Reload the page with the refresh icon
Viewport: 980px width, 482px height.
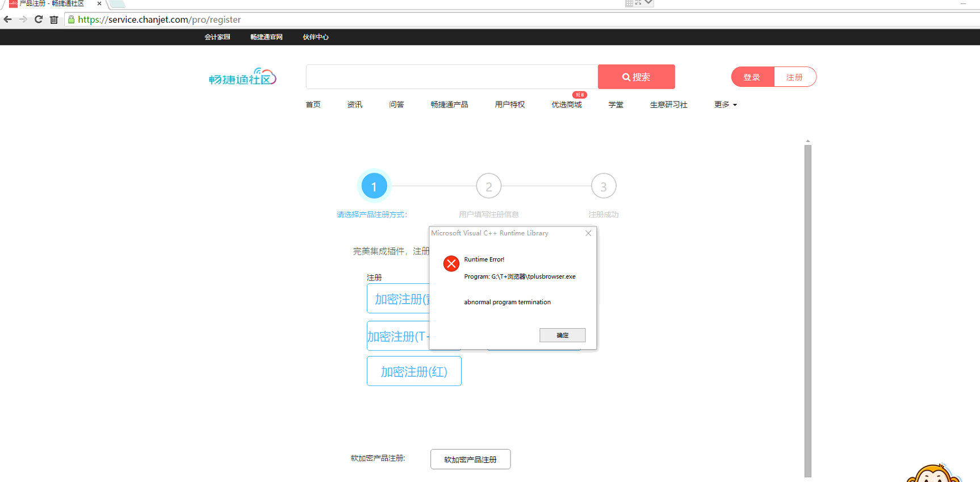39,19
